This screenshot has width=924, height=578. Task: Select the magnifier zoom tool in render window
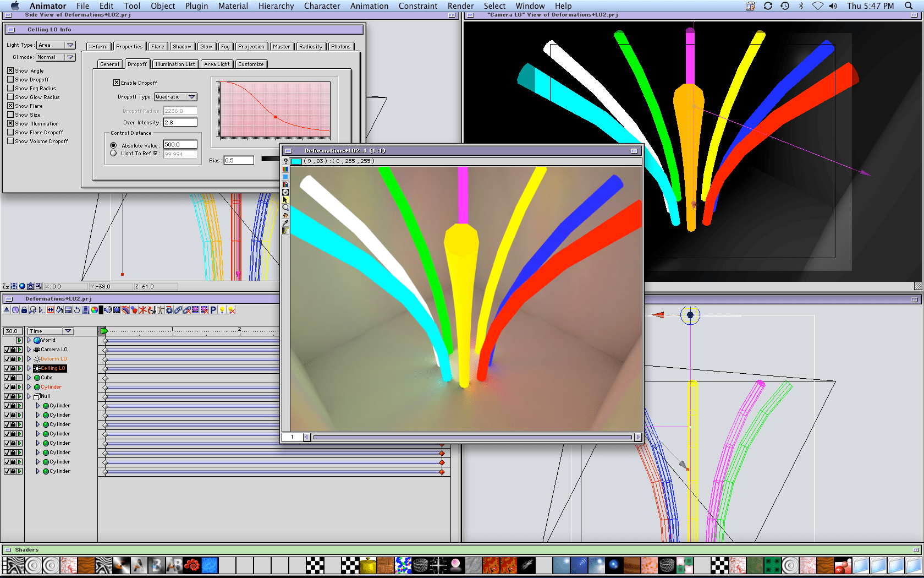pos(285,208)
